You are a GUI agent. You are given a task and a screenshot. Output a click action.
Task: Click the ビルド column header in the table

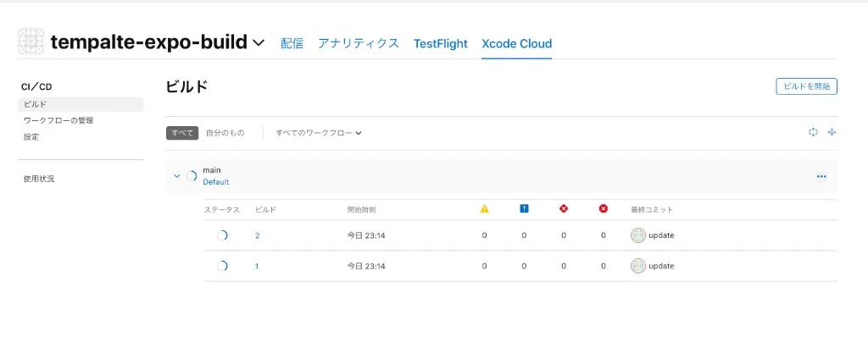(265, 210)
